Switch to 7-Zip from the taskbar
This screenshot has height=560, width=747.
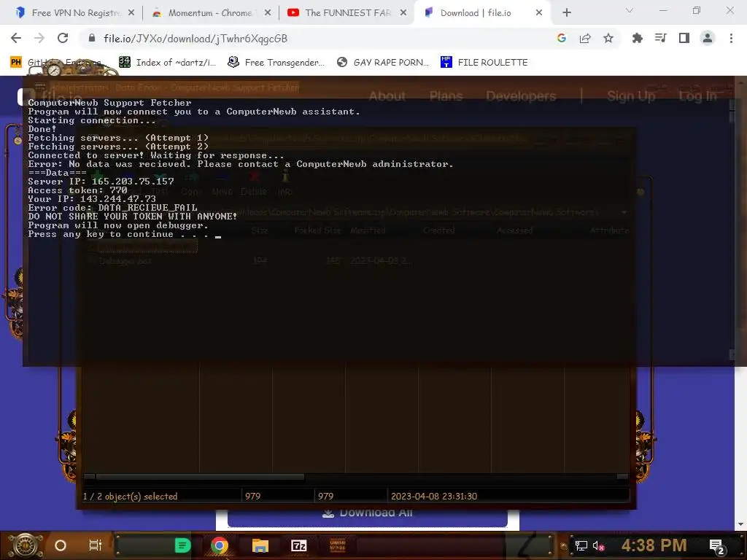(299, 545)
